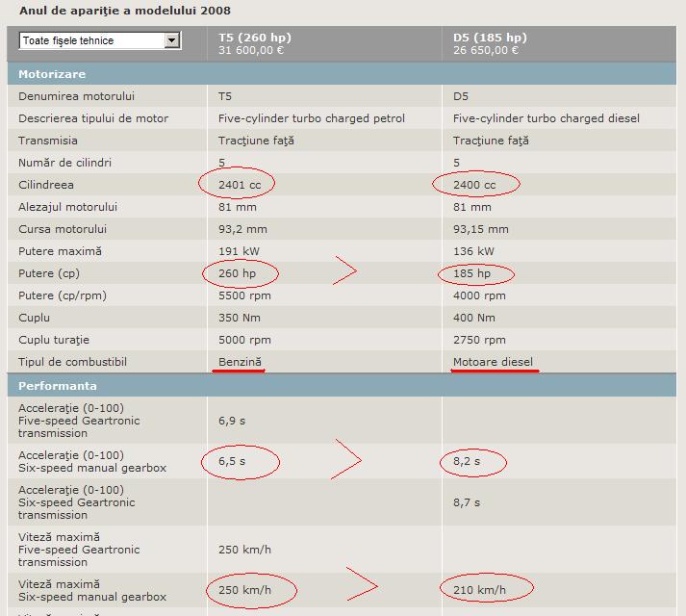Select the 'Putere (cp/rpm)' label
Viewport: 686px width, 616px height.
(x=63, y=295)
